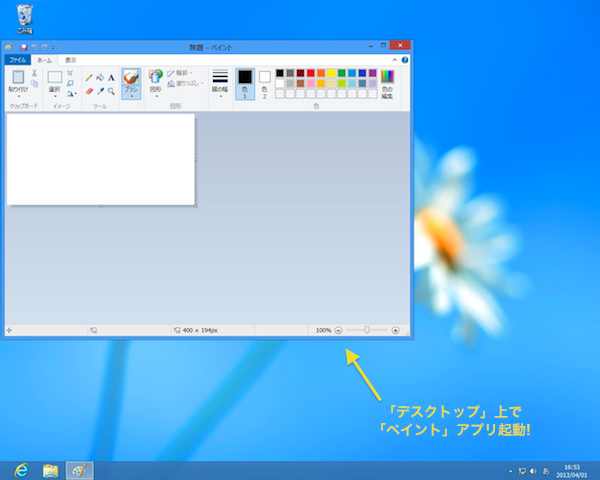Viewport: 600px width, 480px height.
Task: Select the Eraser tool
Action: coord(89,91)
